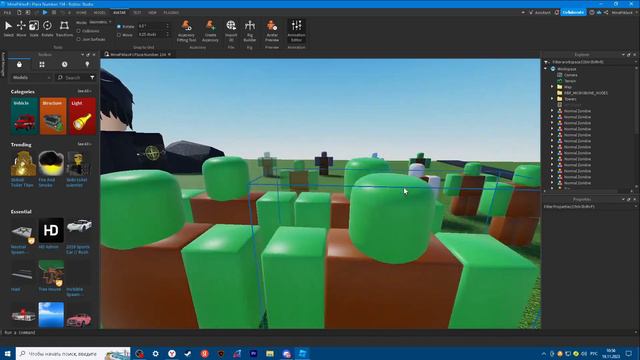The width and height of the screenshot is (640, 360).
Task: Open the Toolbox Recent clock tab
Action: coord(64,64)
